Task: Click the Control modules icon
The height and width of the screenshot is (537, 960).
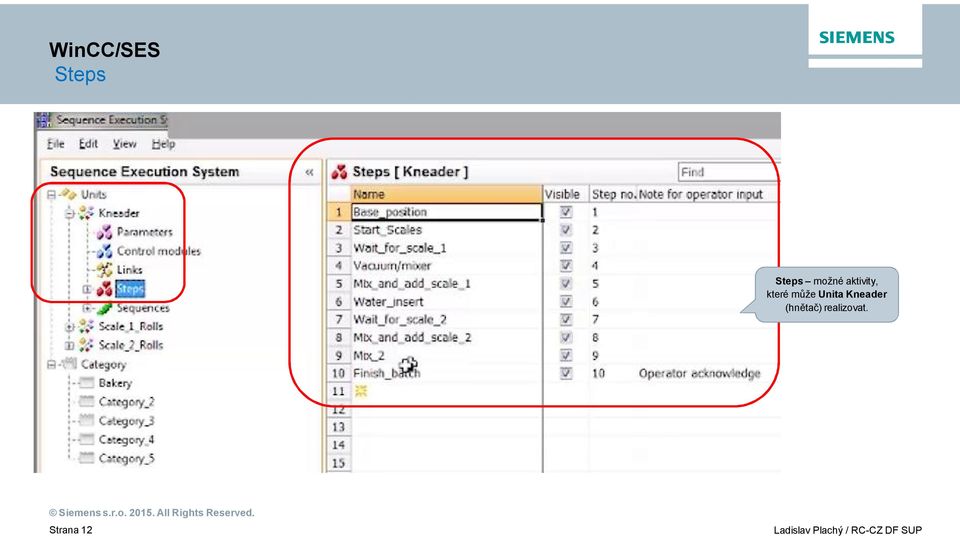Action: pyautogui.click(x=105, y=250)
